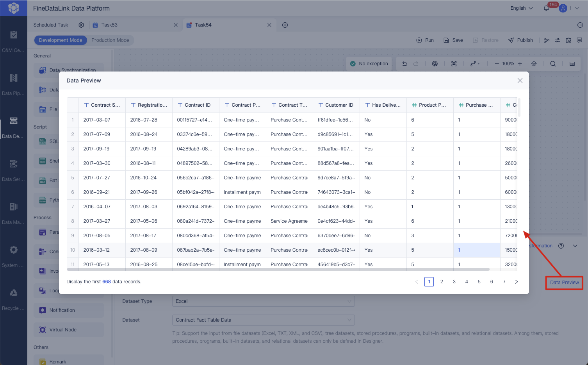Click the gear icon beside Scheduled Task
The image size is (588, 365).
tap(81, 25)
